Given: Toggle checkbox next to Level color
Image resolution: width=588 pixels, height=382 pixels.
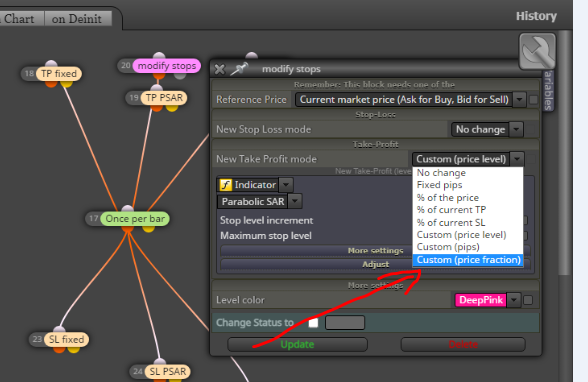Looking at the screenshot, I should 528,300.
